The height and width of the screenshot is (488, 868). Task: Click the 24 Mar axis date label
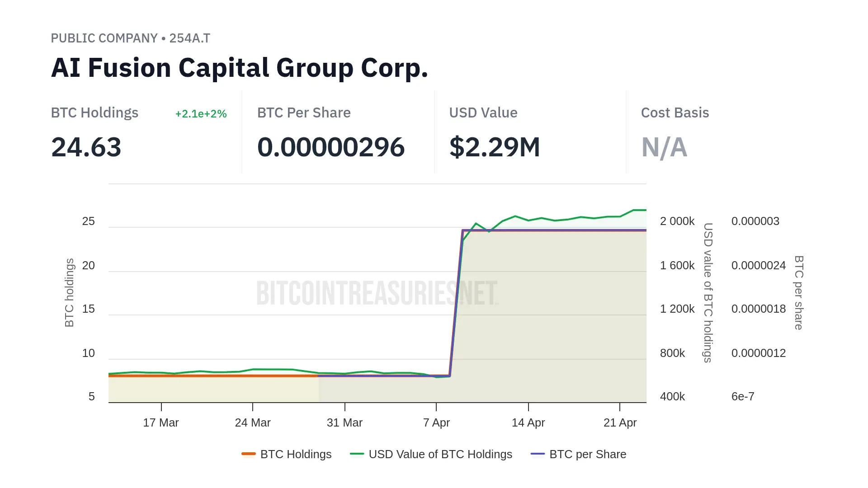253,422
